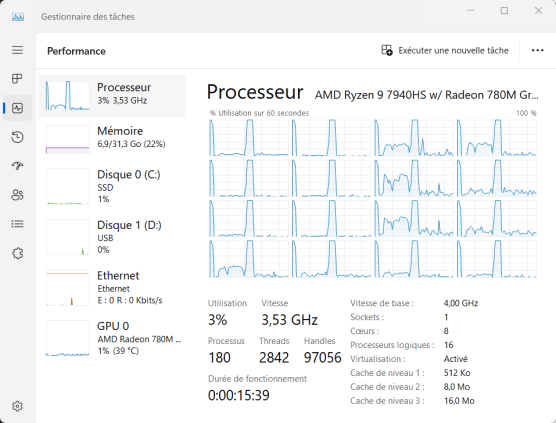Select Disque 1 (D:) USB entry
This screenshot has width=556, height=423.
tap(112, 237)
